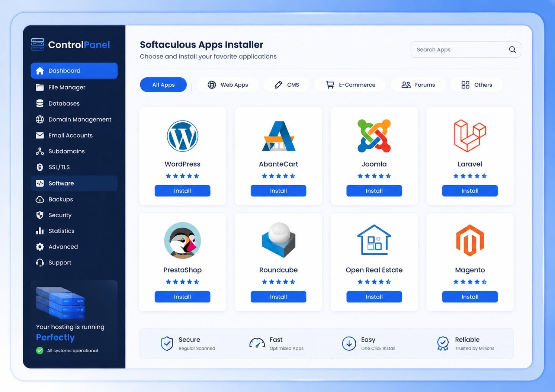Click the Laravel logo
Viewport: 555px width, 392px height.
470,136
